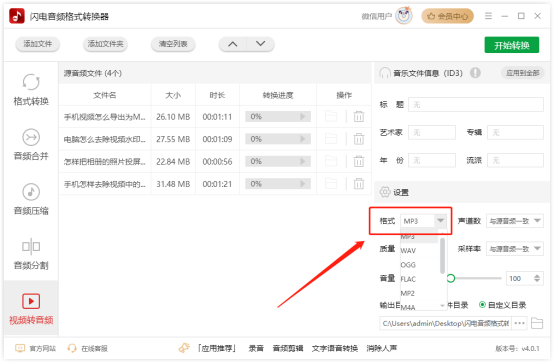Open the 采样率 sample rate dropdown
Screen dimensions: 554x363
515,249
